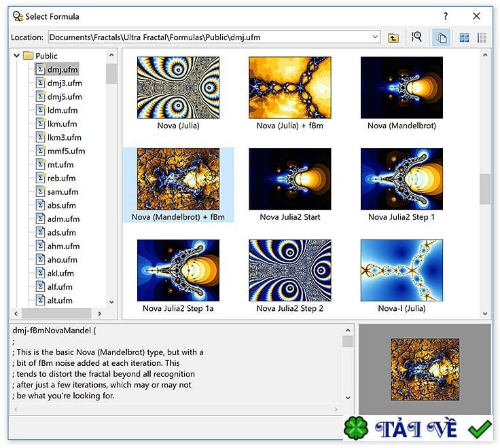Select the sam.ufm file icon
500x448 pixels.
point(40,191)
